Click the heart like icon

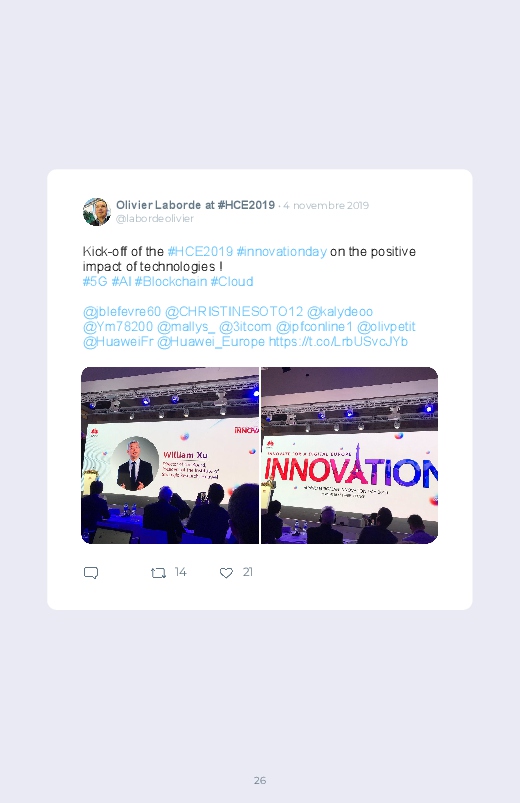tap(226, 573)
